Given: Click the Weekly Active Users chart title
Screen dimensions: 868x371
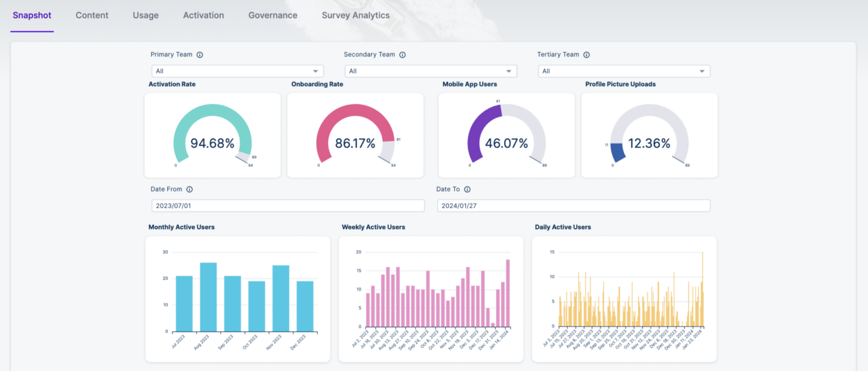Looking at the screenshot, I should click(374, 227).
